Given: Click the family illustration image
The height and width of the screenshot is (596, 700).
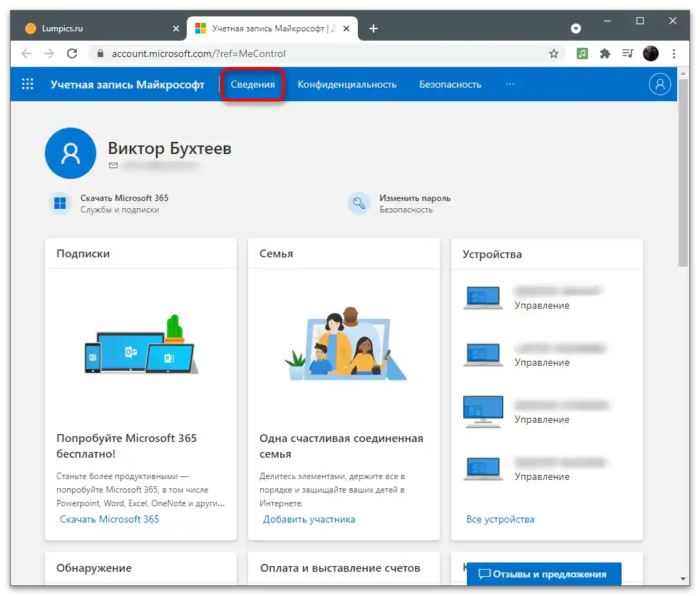Looking at the screenshot, I should (346, 344).
